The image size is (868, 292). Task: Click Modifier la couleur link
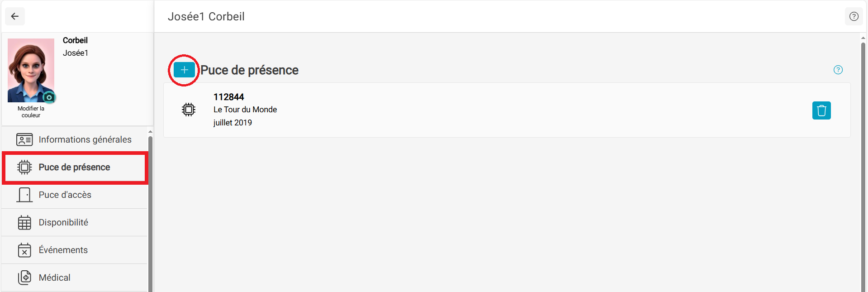click(31, 112)
